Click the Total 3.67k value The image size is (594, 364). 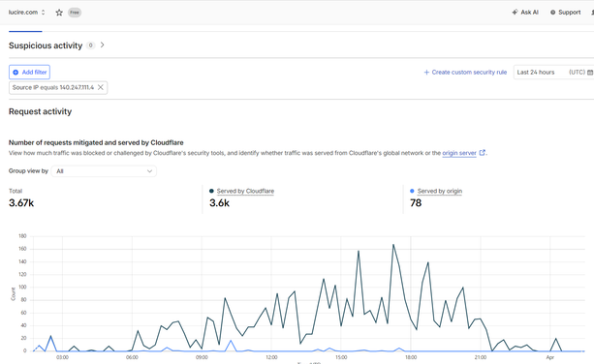(21, 203)
